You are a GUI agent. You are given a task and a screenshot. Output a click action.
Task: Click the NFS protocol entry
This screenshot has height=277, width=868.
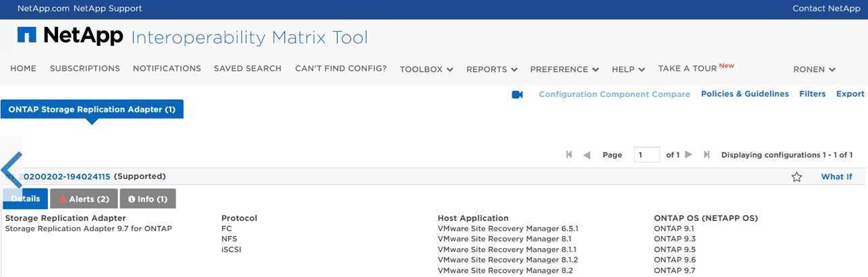(229, 239)
